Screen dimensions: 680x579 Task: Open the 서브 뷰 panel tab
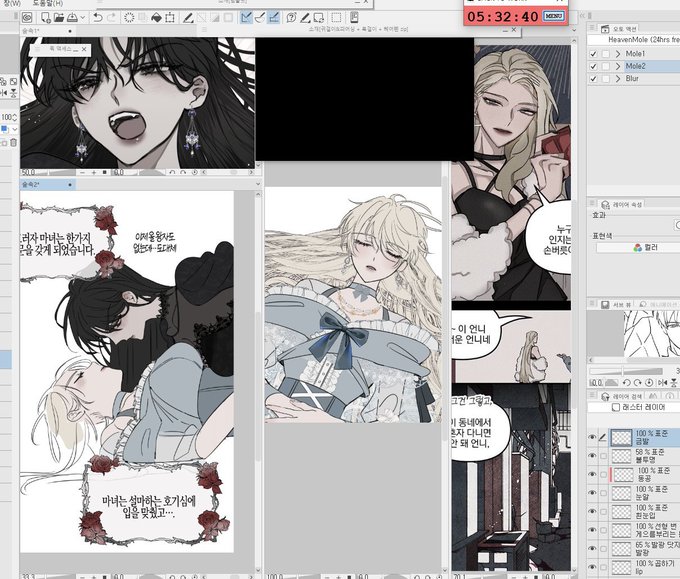coord(616,305)
